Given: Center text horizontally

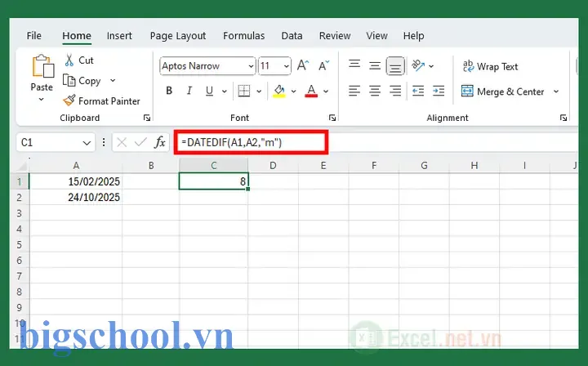Looking at the screenshot, I should pos(375,91).
